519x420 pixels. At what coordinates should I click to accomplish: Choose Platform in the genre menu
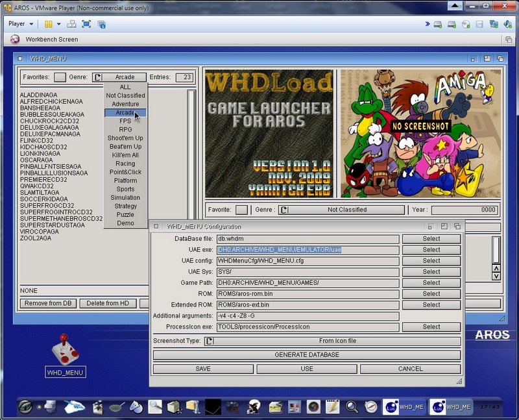[x=125, y=180]
